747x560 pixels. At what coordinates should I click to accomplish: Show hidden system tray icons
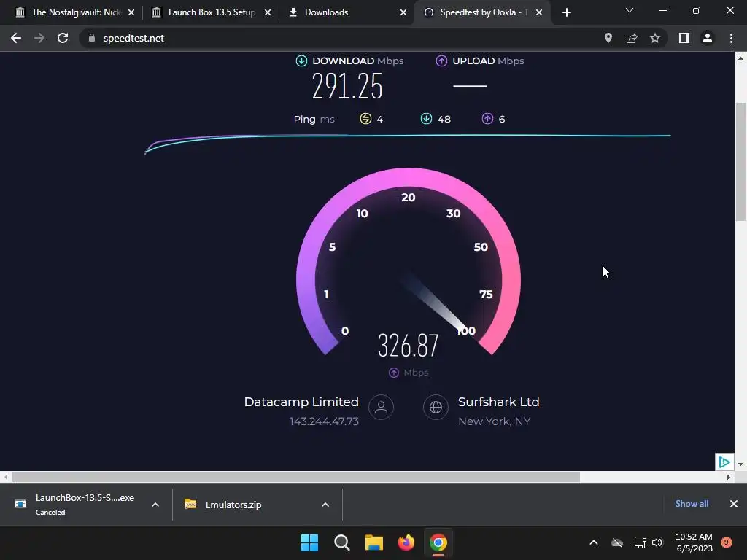(594, 542)
